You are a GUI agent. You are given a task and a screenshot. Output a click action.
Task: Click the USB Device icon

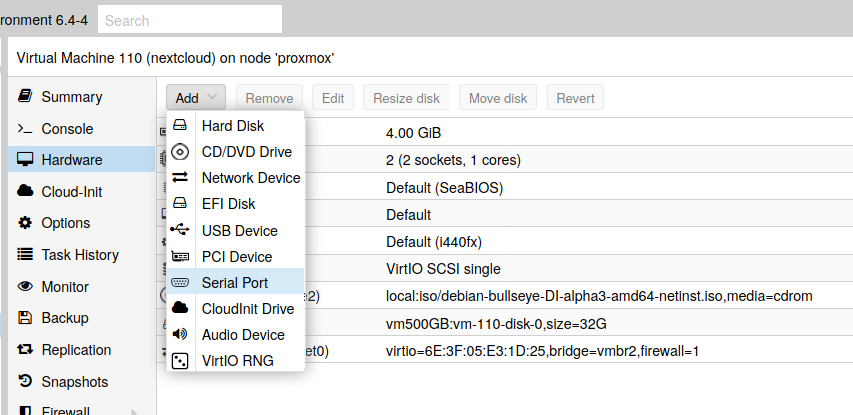180,230
